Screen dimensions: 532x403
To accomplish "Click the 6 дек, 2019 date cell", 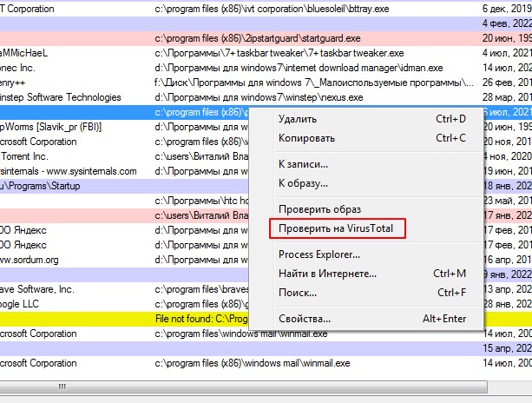I will (507, 9).
